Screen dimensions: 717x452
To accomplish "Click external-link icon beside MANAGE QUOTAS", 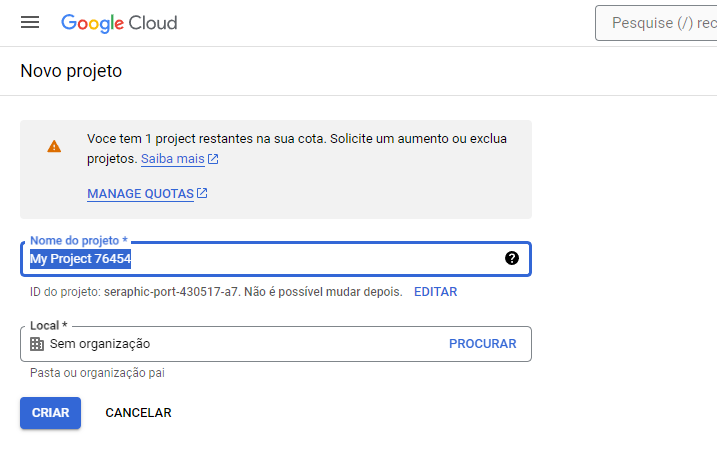I will tap(202, 194).
